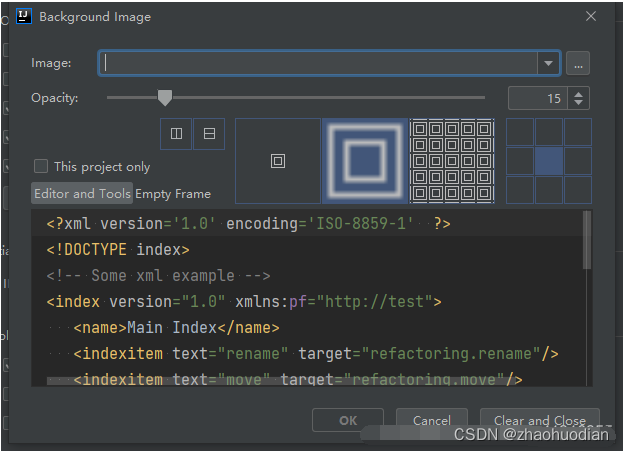
Task: Open the Image path dropdown arrow
Action: point(548,63)
